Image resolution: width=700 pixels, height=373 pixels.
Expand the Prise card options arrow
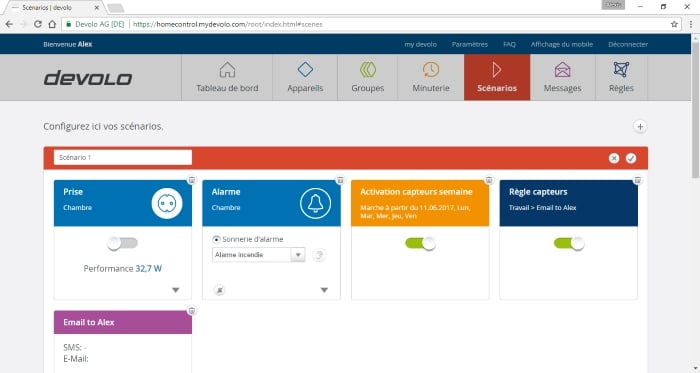176,290
